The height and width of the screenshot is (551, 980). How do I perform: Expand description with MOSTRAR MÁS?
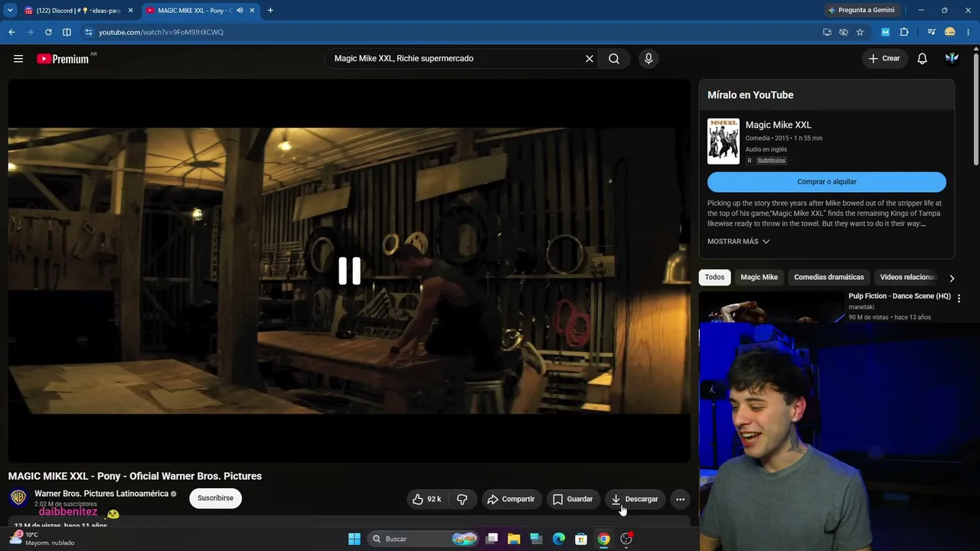pos(738,242)
